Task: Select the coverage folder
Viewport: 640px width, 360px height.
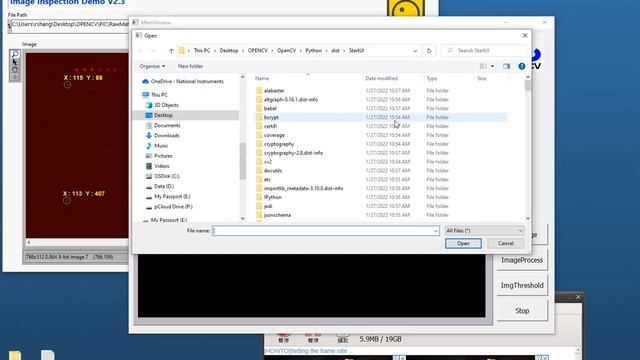Action: click(274, 135)
